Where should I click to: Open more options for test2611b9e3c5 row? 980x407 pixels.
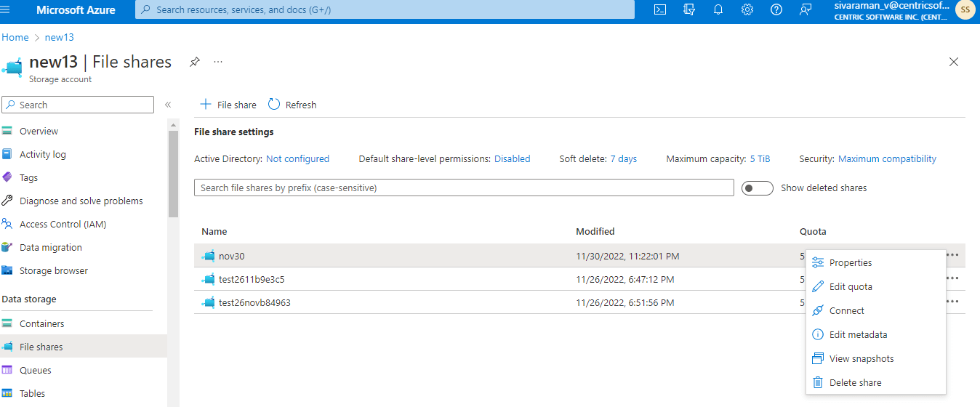click(952, 278)
